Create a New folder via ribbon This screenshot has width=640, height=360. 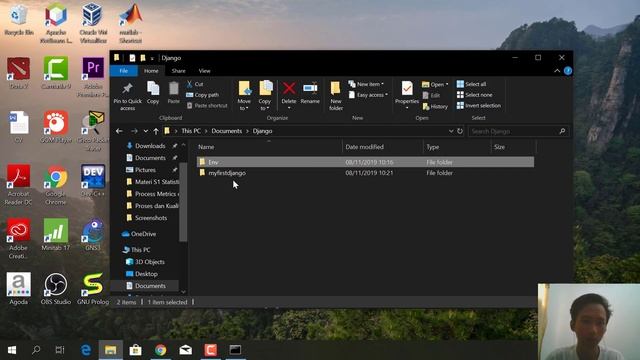(x=336, y=96)
